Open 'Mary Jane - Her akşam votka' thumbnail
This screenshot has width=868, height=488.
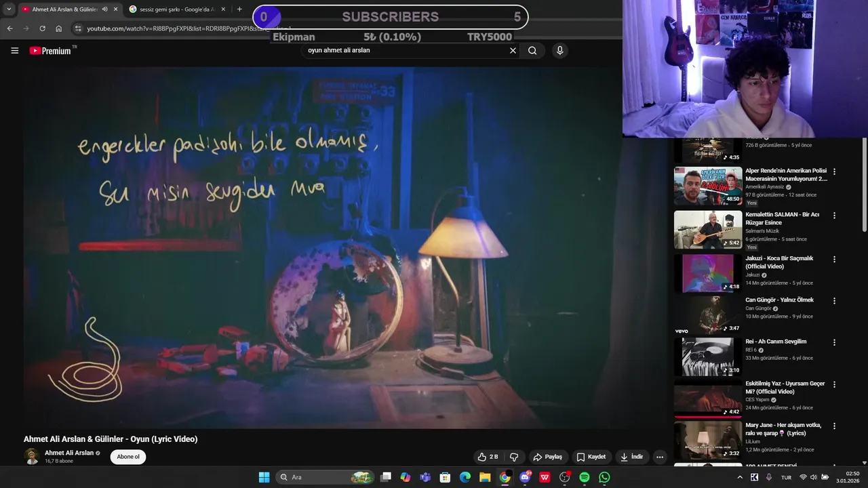pos(708,440)
